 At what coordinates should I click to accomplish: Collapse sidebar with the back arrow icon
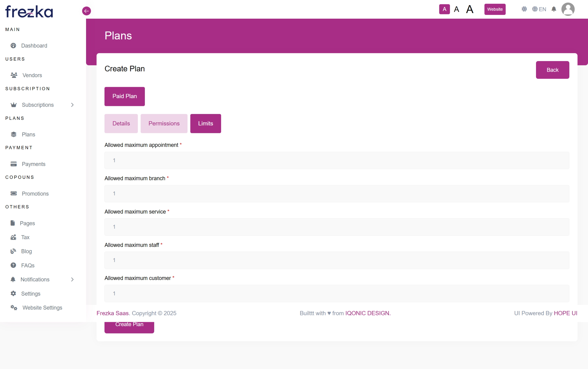click(x=86, y=11)
